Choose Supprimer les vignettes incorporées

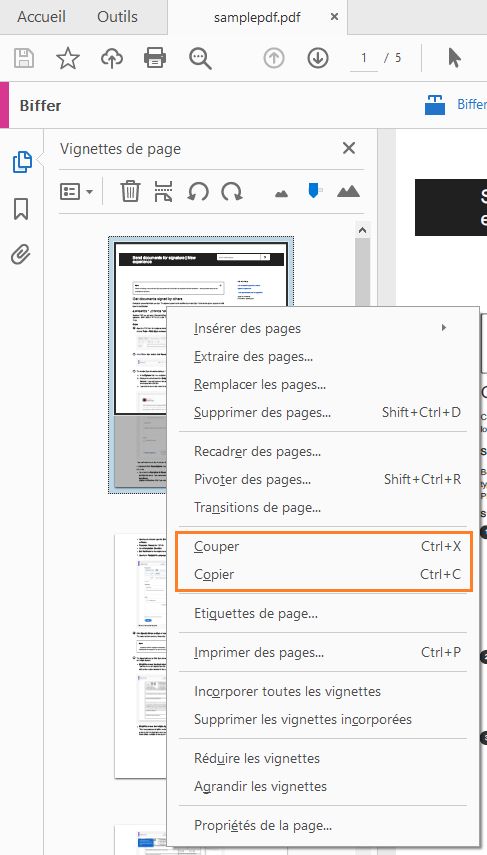tap(321, 719)
